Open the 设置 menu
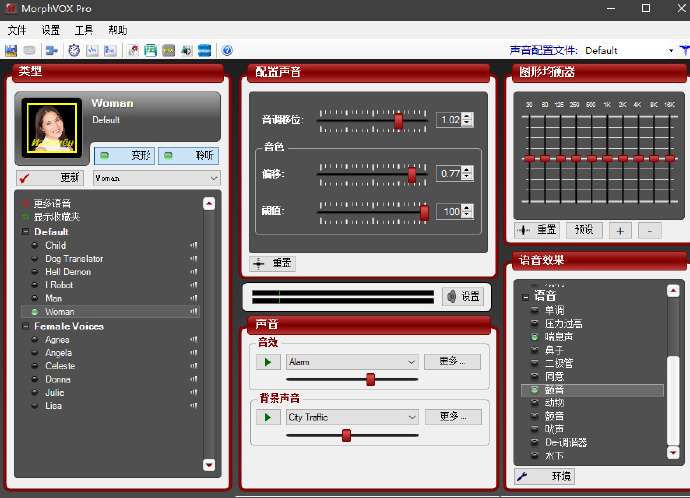Screen dimensions: 690x498 51,30
